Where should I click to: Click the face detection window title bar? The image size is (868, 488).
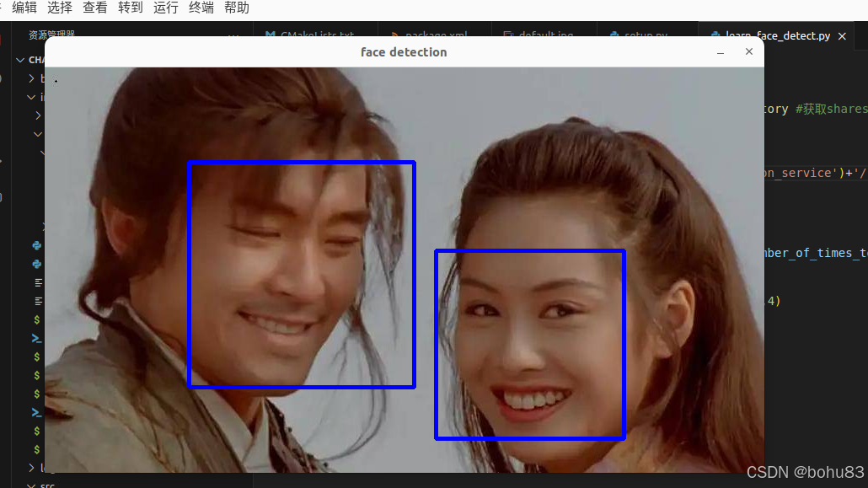(405, 52)
